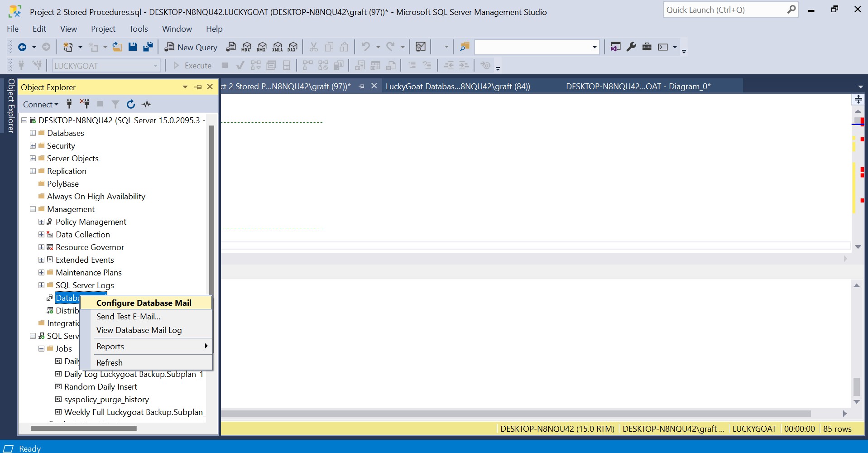868x453 pixels.
Task: Refresh Object Explorer using the refresh icon
Action: (x=131, y=104)
